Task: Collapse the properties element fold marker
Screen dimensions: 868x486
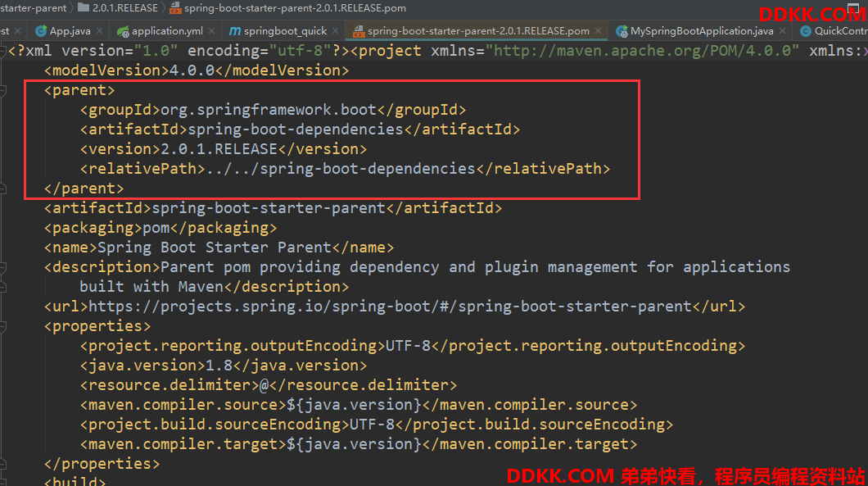Action: (2, 326)
